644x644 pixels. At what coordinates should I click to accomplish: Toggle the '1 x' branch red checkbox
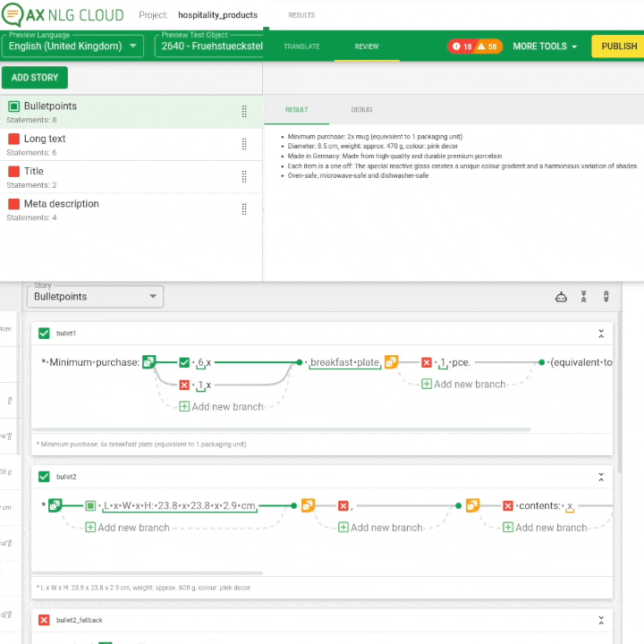pyautogui.click(x=184, y=385)
